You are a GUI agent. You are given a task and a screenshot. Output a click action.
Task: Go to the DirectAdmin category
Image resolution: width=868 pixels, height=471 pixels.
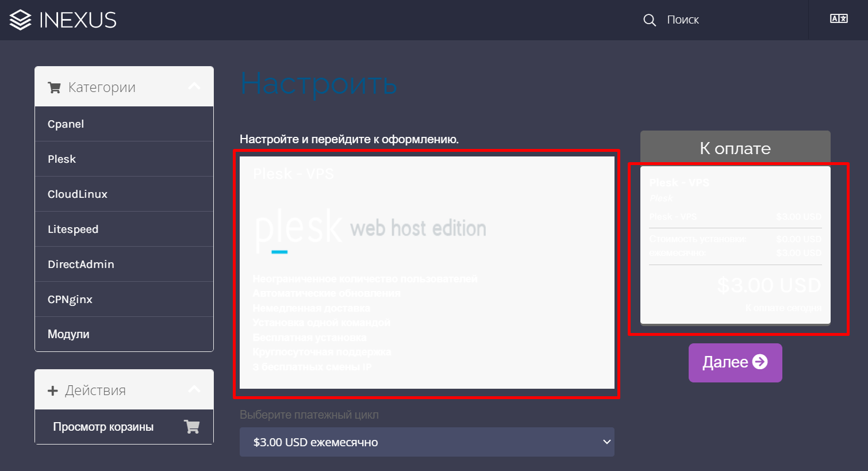(81, 265)
